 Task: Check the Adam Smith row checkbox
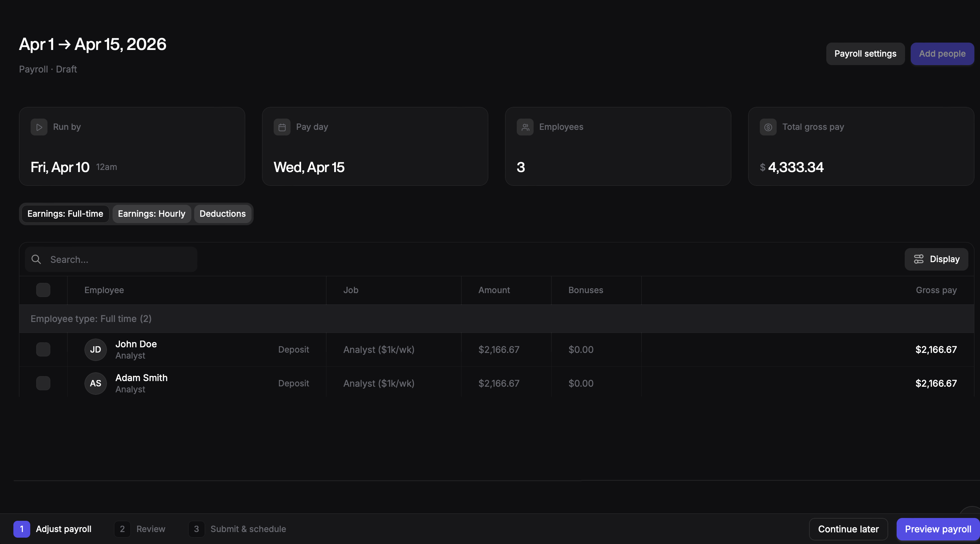pyautogui.click(x=43, y=383)
